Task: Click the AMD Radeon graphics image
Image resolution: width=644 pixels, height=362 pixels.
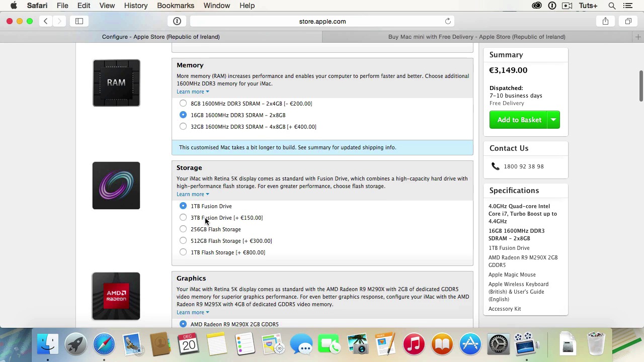Action: 116,296
